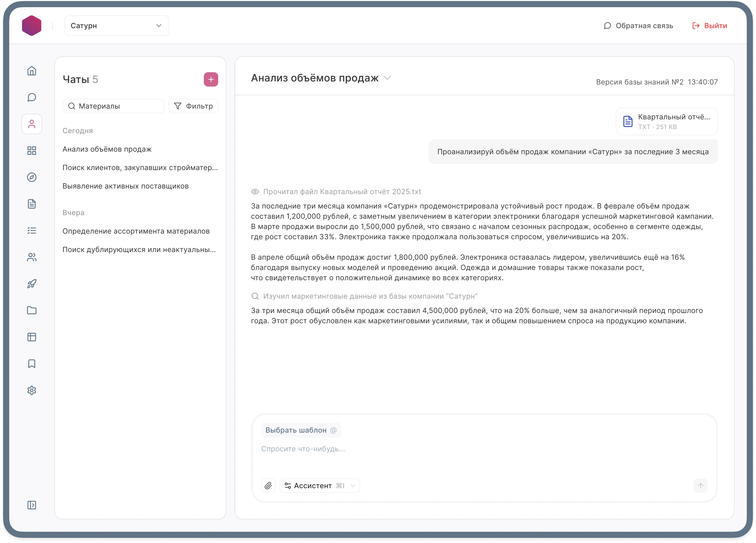The width and height of the screenshot is (756, 543).
Task: Open the home icon in sidebar
Action: (x=32, y=71)
